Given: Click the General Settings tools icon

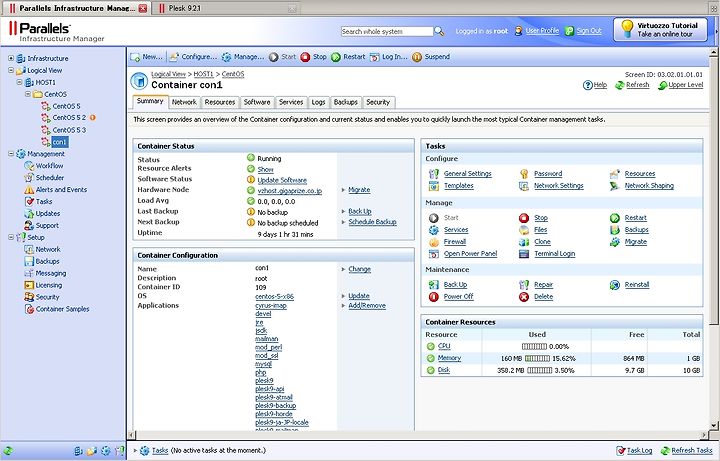Looking at the screenshot, I should 433,174.
